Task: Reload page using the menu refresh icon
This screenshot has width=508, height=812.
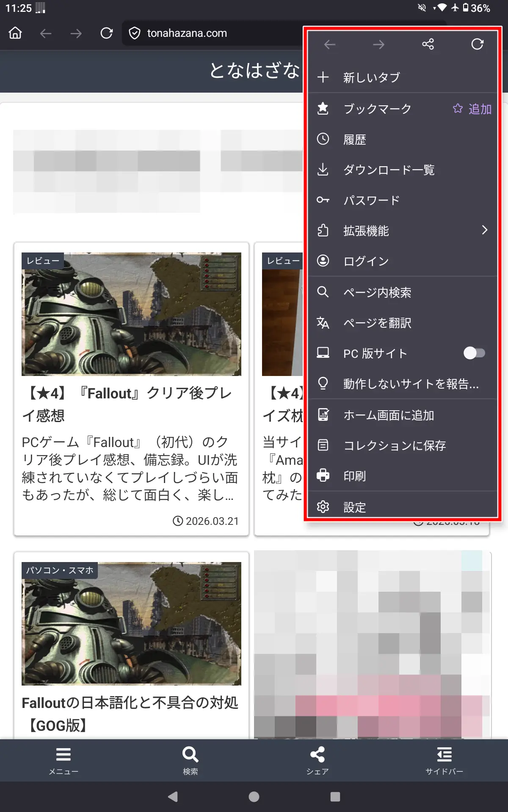Action: [x=477, y=44]
